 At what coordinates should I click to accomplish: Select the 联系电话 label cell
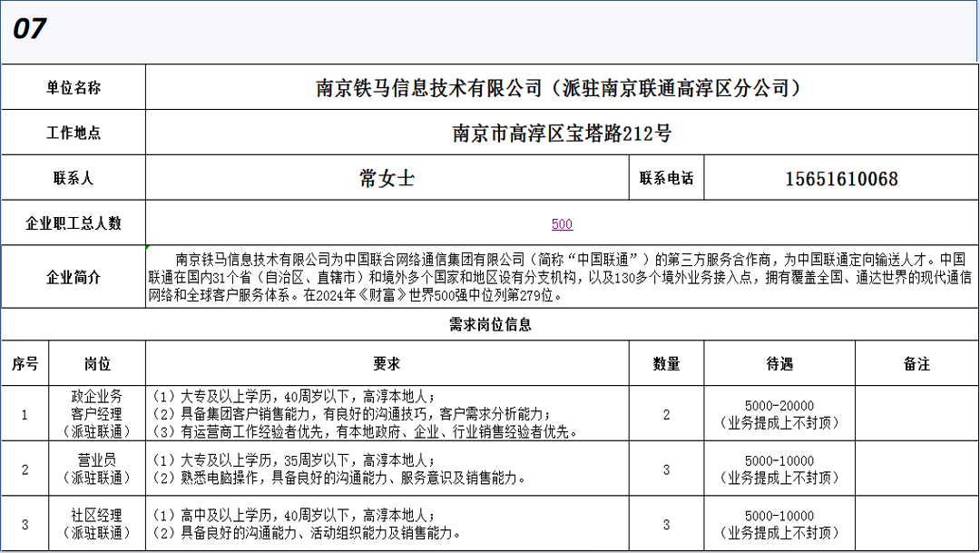click(x=666, y=179)
